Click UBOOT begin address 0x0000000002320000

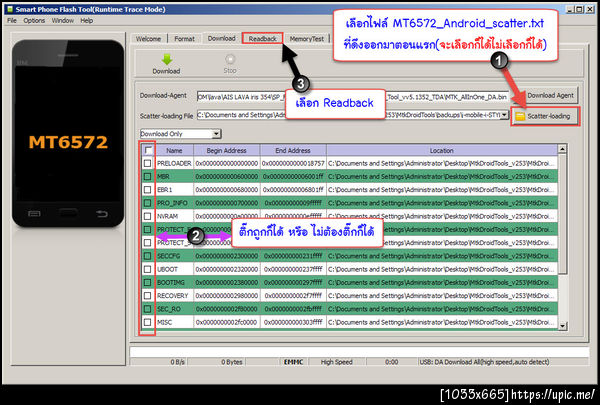[227, 269]
